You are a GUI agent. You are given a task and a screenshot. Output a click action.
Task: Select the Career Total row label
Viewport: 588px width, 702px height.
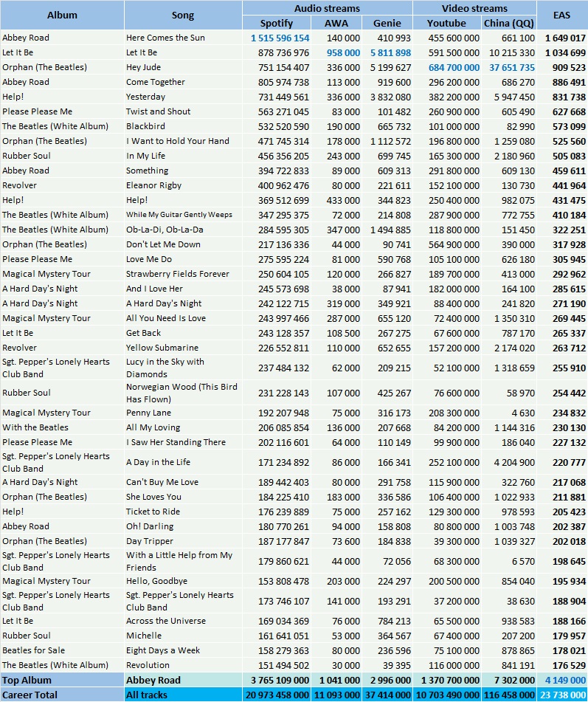coord(62,695)
